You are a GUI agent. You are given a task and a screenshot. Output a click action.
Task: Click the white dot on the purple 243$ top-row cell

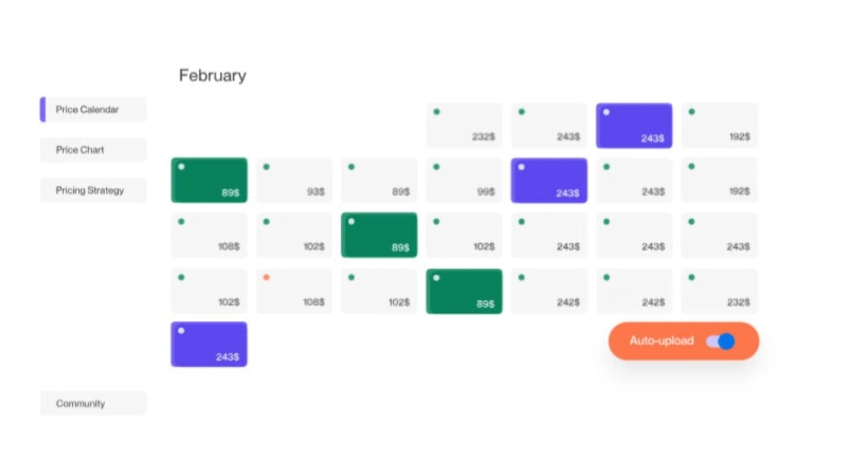[x=606, y=111]
